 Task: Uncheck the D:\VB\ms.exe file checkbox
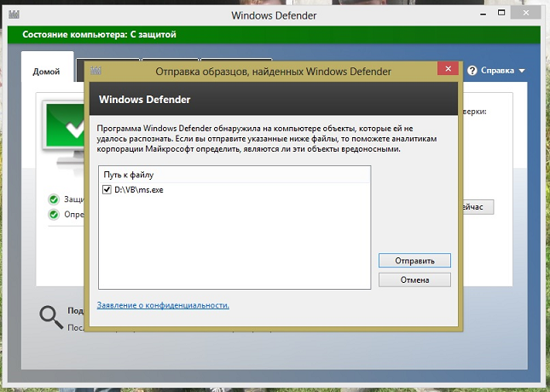pos(107,190)
